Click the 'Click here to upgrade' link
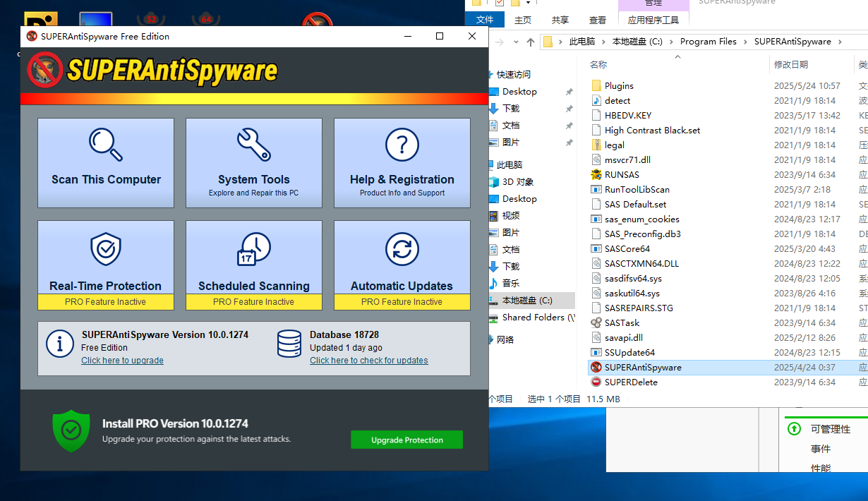Image resolution: width=868 pixels, height=501 pixels. (122, 361)
